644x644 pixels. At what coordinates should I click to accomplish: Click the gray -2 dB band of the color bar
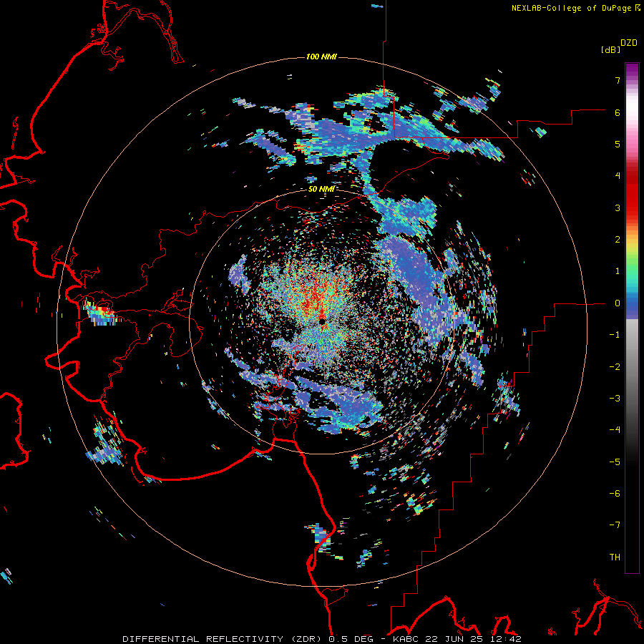[632, 367]
